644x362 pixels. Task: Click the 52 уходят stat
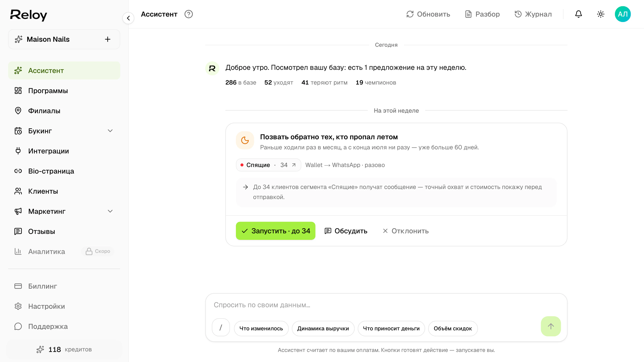pos(279,83)
